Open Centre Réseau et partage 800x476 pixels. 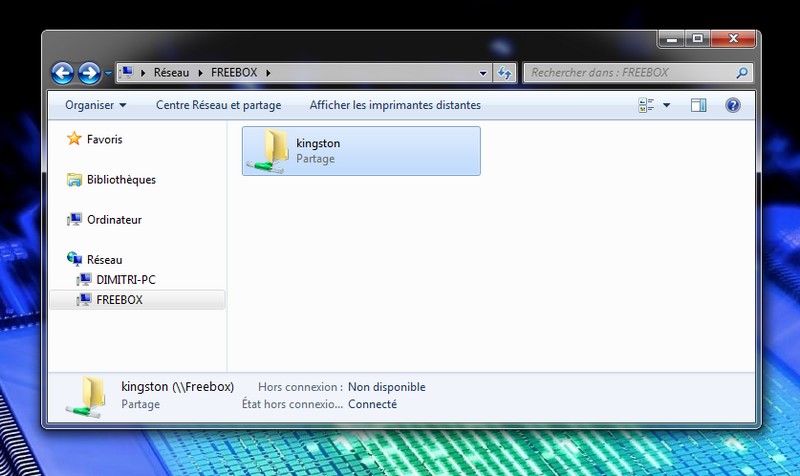(x=218, y=105)
